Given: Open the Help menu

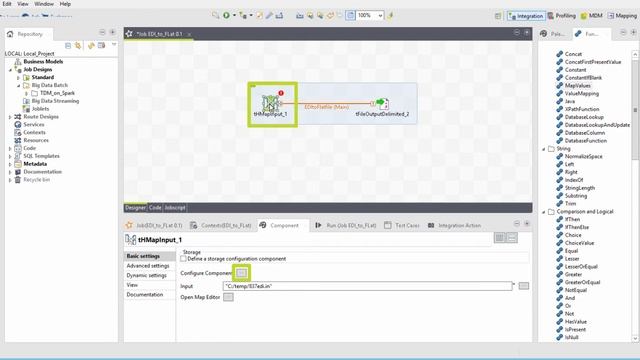Looking at the screenshot, I should point(65,4).
